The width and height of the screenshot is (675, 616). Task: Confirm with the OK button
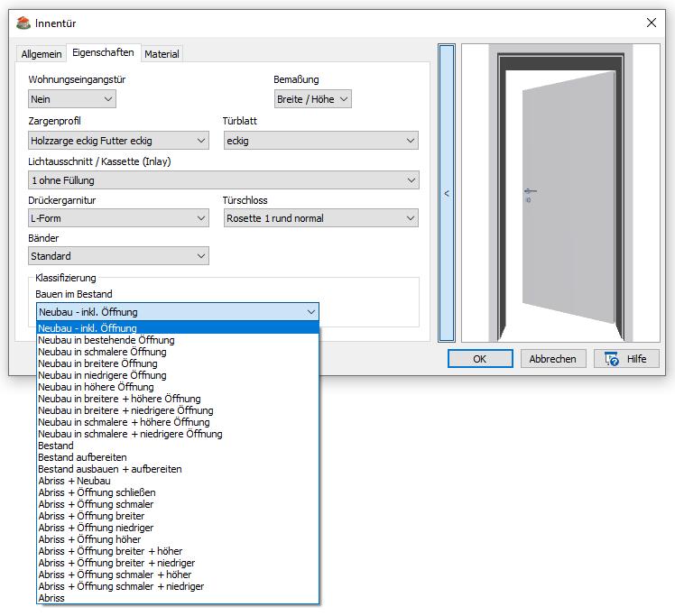pos(480,358)
